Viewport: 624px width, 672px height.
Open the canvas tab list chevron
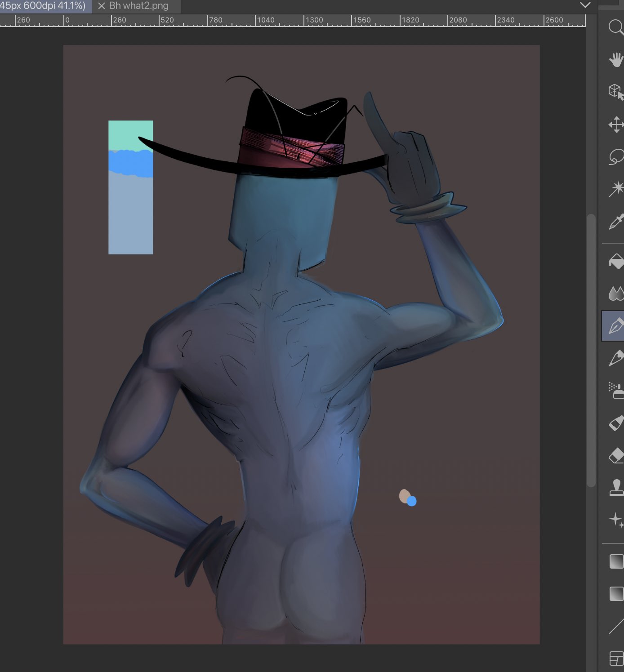585,5
